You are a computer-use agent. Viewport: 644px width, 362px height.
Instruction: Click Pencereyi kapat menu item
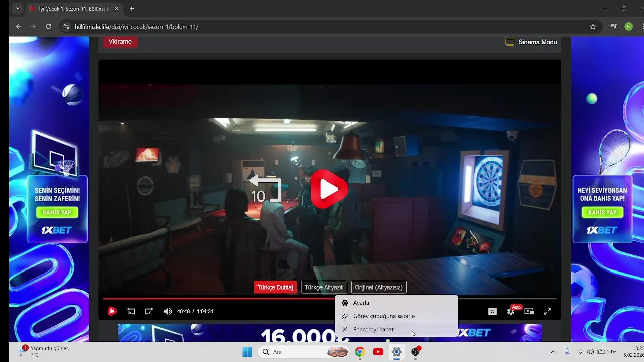[x=396, y=329]
